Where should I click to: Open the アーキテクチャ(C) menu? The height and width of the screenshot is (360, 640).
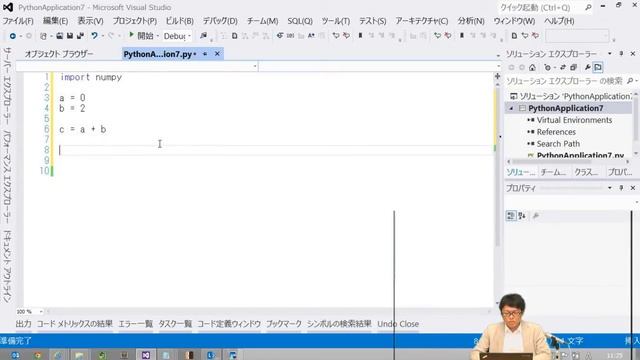[421, 21]
